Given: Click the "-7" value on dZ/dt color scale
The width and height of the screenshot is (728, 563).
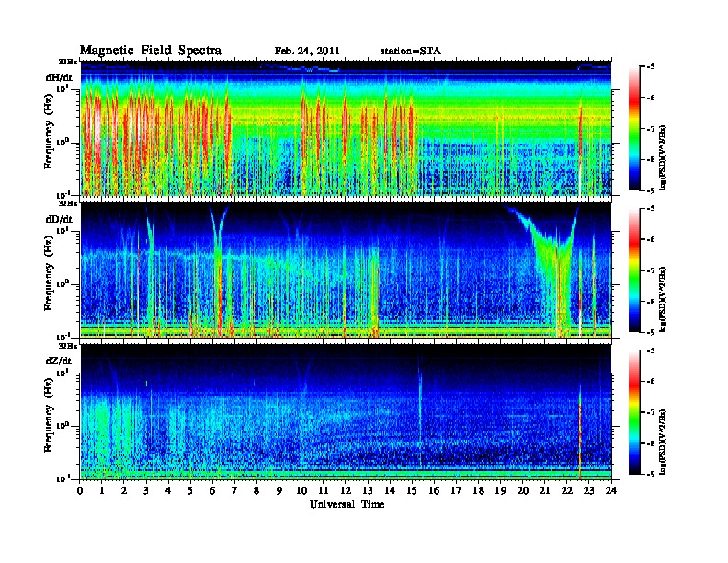Looking at the screenshot, I should (x=651, y=412).
